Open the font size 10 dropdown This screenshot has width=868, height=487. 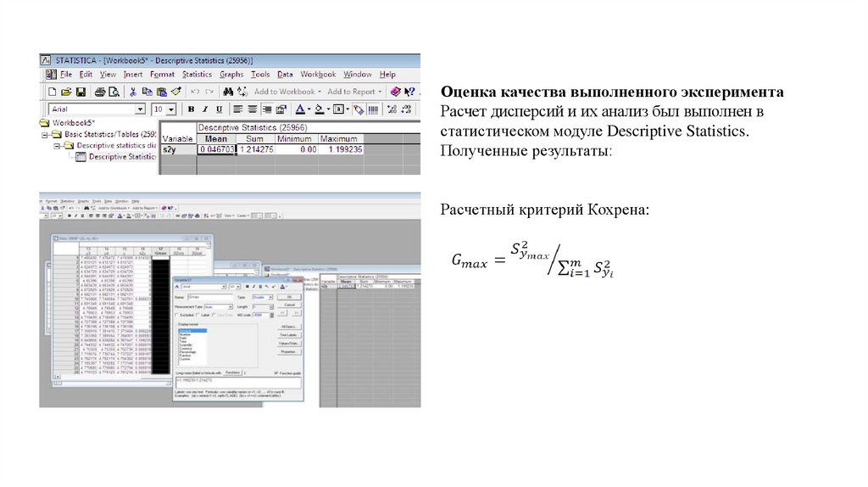[x=171, y=109]
